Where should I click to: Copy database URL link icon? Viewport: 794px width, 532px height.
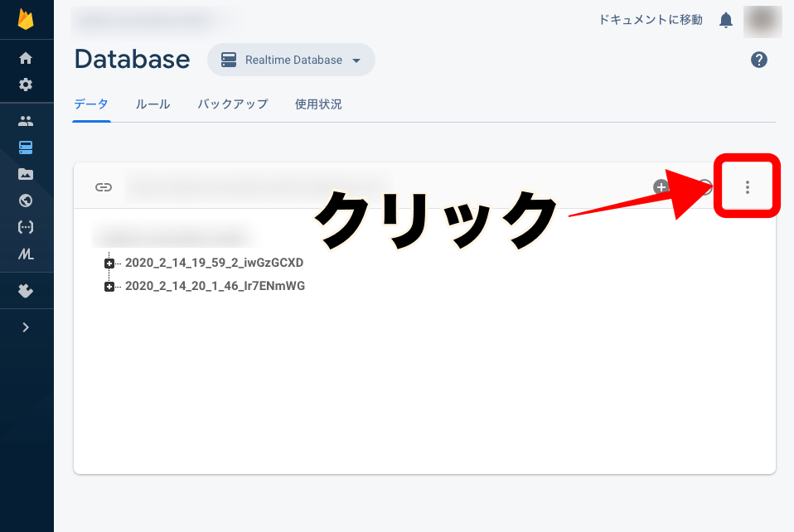click(104, 187)
